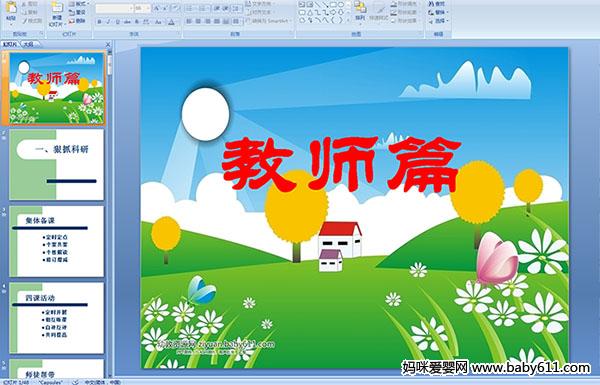Click the Delete slide button
The width and height of the screenshot is (600, 385).
77,21
